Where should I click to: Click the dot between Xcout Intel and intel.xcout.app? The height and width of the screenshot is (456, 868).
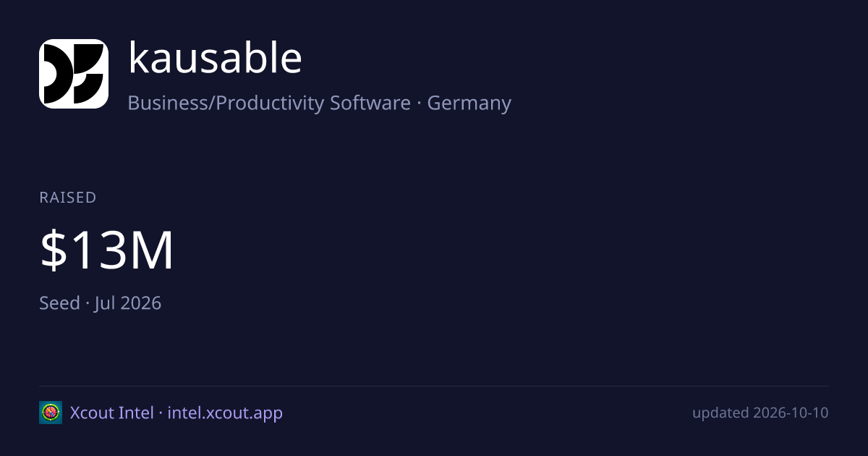(161, 413)
